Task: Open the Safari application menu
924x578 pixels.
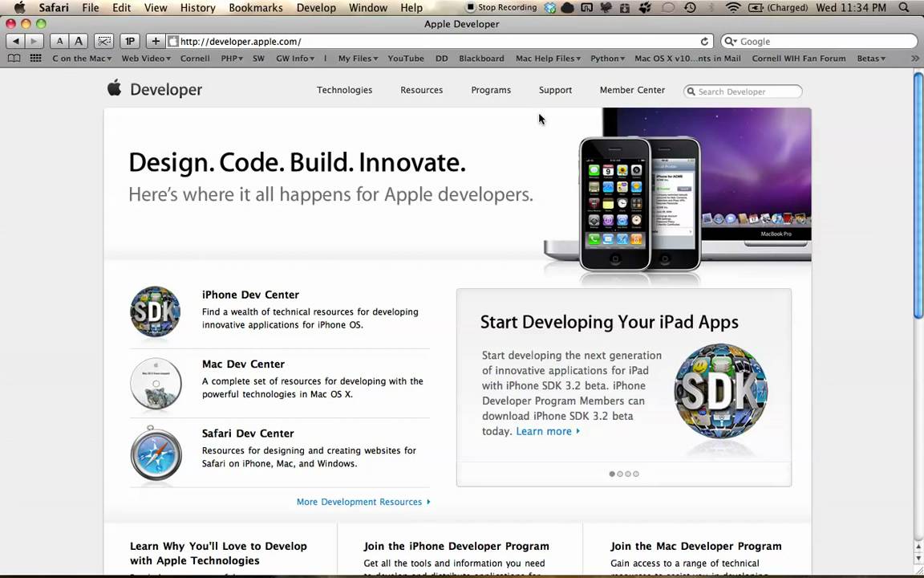Action: click(54, 8)
